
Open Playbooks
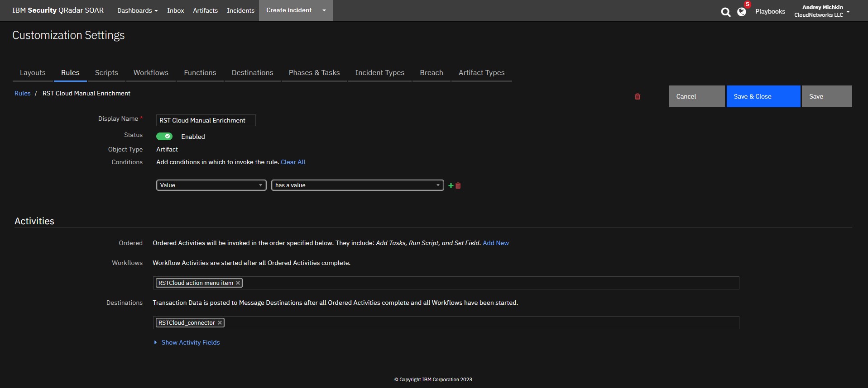tap(770, 11)
